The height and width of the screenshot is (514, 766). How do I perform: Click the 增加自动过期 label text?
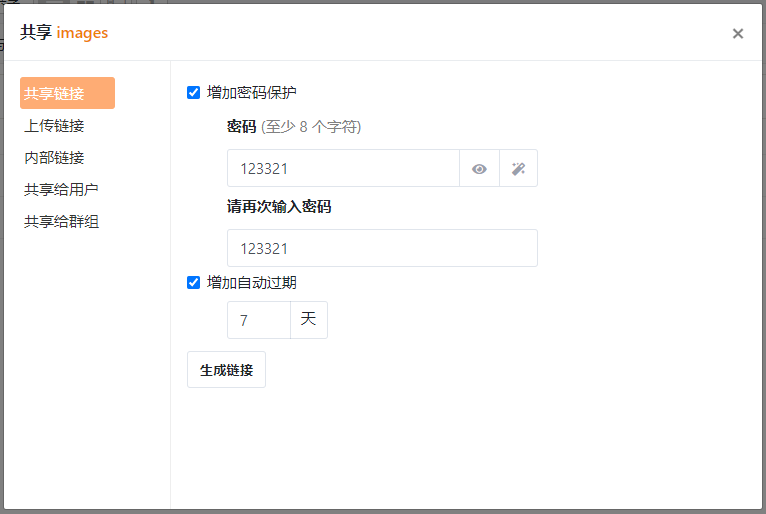pos(251,283)
